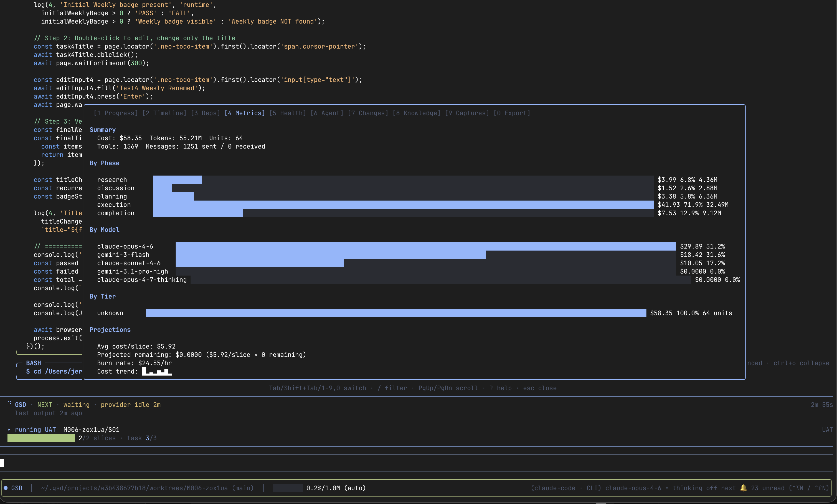Click the '? help' hint
Image resolution: width=837 pixels, height=504 pixels.
tap(500, 388)
